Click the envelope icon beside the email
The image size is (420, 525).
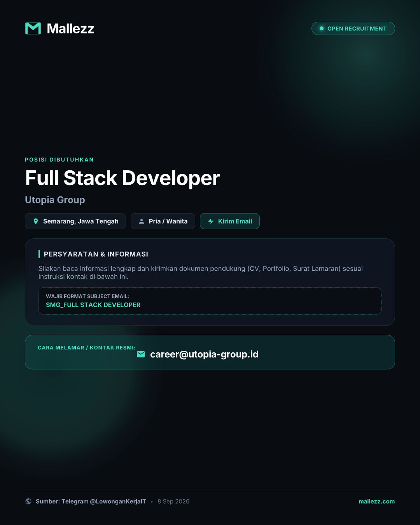141,354
